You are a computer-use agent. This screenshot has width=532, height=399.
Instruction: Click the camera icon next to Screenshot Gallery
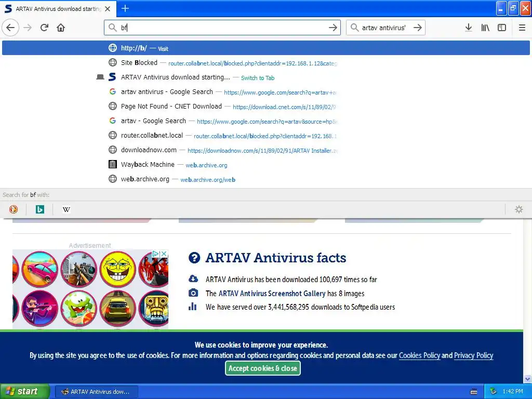coord(193,293)
